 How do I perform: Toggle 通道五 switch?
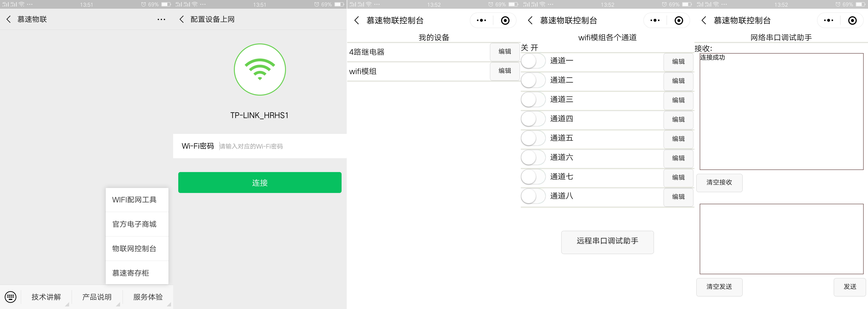533,138
